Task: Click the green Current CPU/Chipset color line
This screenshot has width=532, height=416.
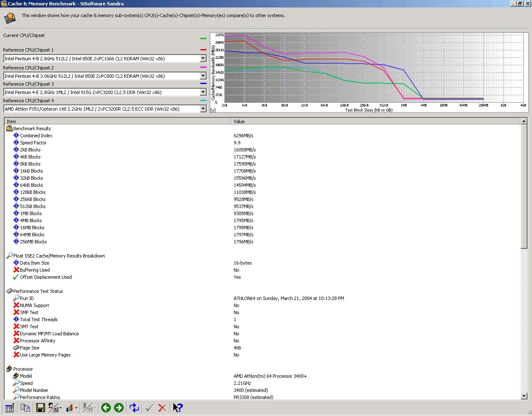Action: pyautogui.click(x=203, y=38)
